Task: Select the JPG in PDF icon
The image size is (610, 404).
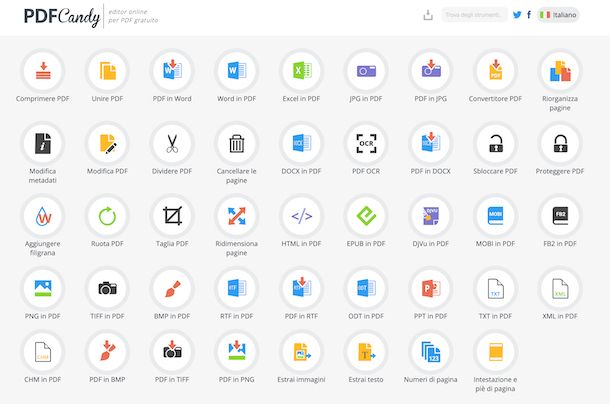Action: tap(366, 70)
